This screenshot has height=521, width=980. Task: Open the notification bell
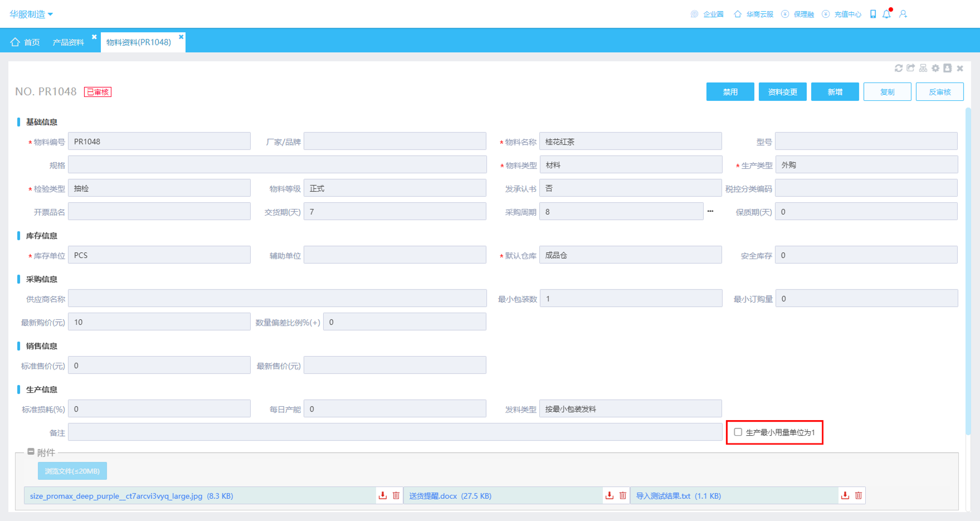point(886,14)
